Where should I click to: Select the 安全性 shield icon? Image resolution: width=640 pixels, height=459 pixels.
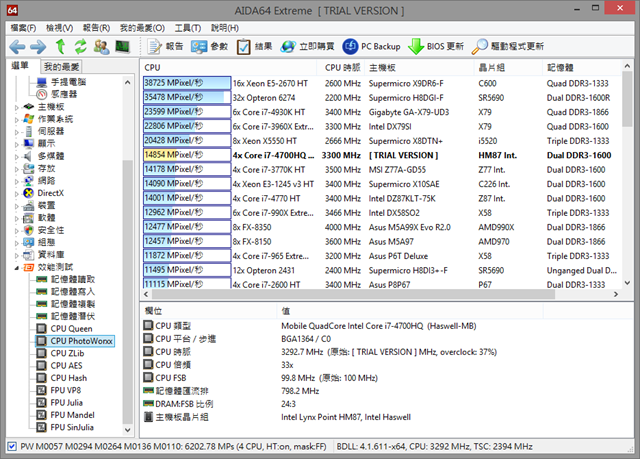[x=29, y=230]
